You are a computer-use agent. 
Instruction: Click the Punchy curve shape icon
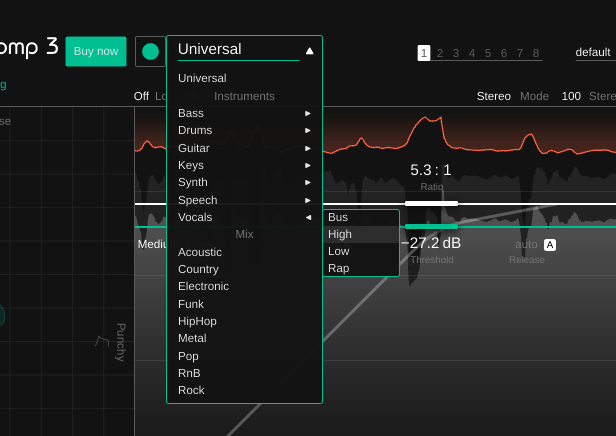(102, 341)
